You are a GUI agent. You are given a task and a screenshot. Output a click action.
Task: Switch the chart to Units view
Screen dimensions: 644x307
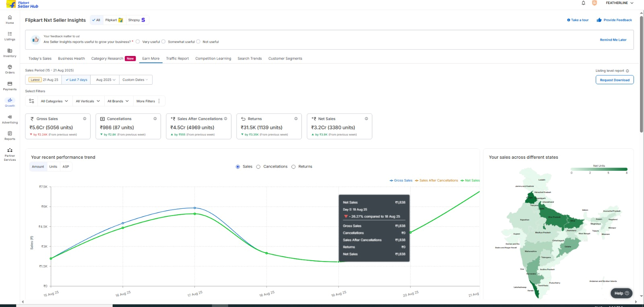pos(53,167)
